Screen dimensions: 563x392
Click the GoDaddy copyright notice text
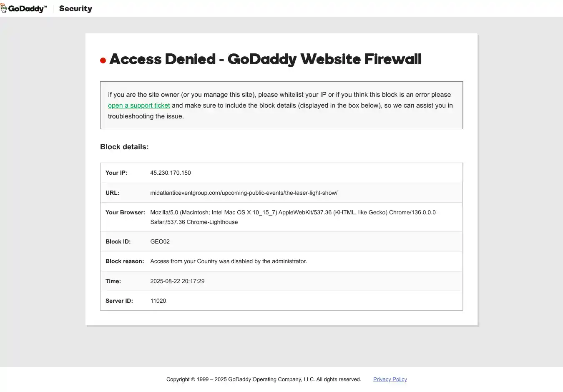(x=264, y=379)
